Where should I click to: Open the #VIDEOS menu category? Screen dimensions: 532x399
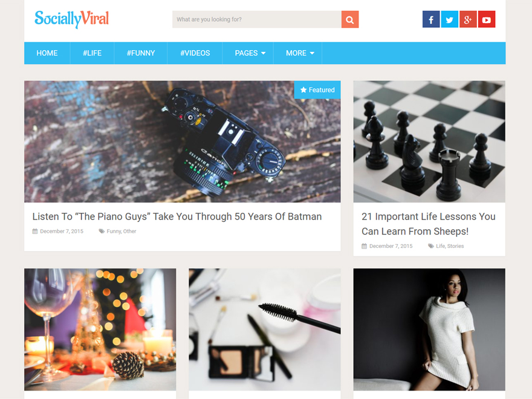pyautogui.click(x=195, y=53)
